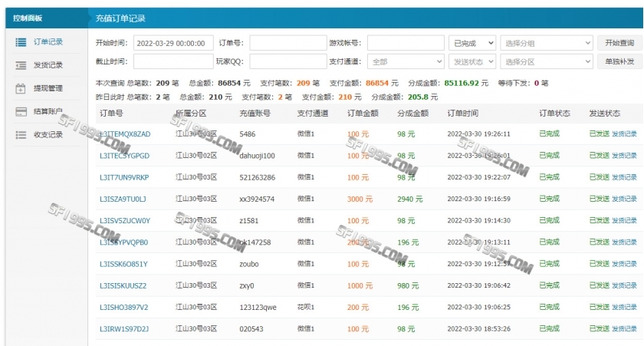Focus the 玩家QQ input field
This screenshot has width=644, height=346.
pos(287,61)
